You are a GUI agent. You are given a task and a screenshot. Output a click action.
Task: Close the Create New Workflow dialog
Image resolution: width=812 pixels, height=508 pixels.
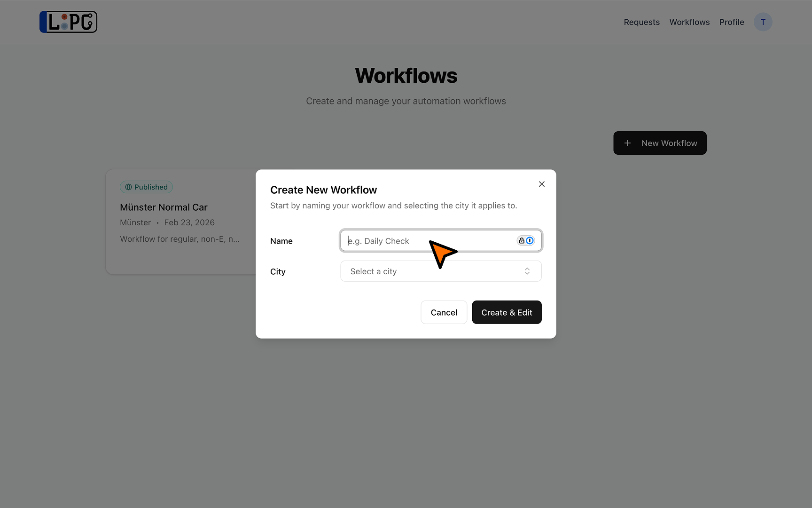(x=541, y=184)
